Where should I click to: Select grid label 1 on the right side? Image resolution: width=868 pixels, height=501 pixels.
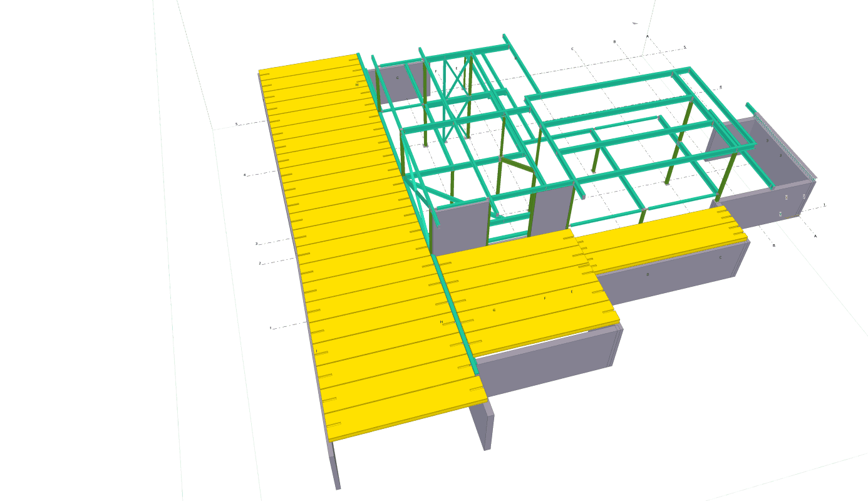(x=824, y=205)
